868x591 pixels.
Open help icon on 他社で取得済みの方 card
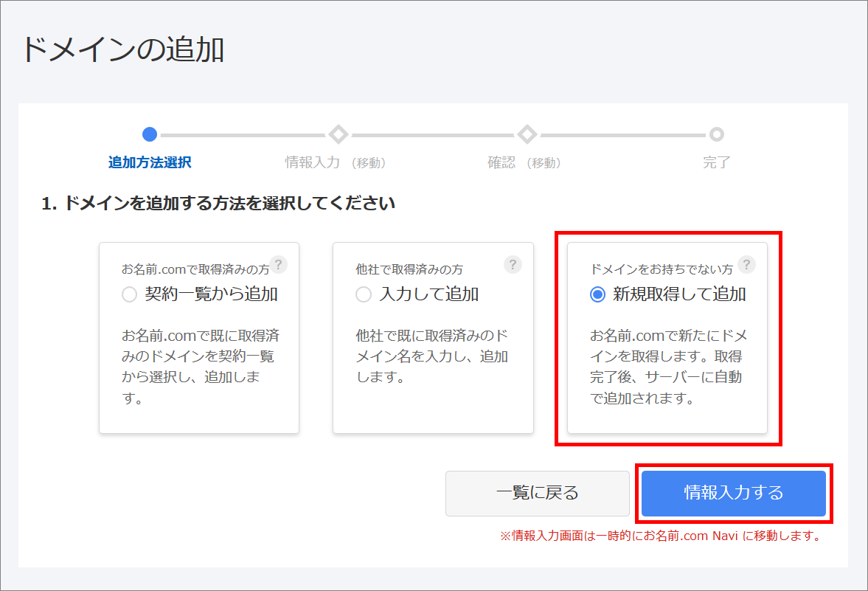point(513,265)
